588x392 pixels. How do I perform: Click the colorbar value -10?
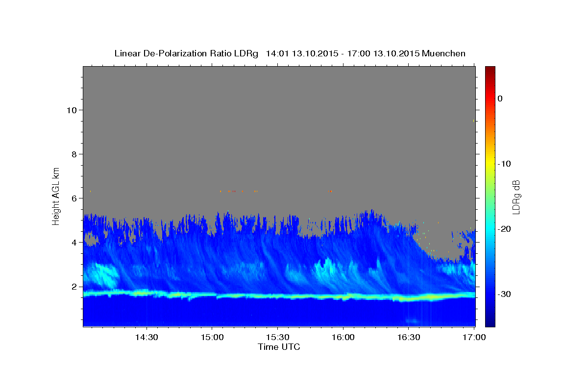point(505,164)
